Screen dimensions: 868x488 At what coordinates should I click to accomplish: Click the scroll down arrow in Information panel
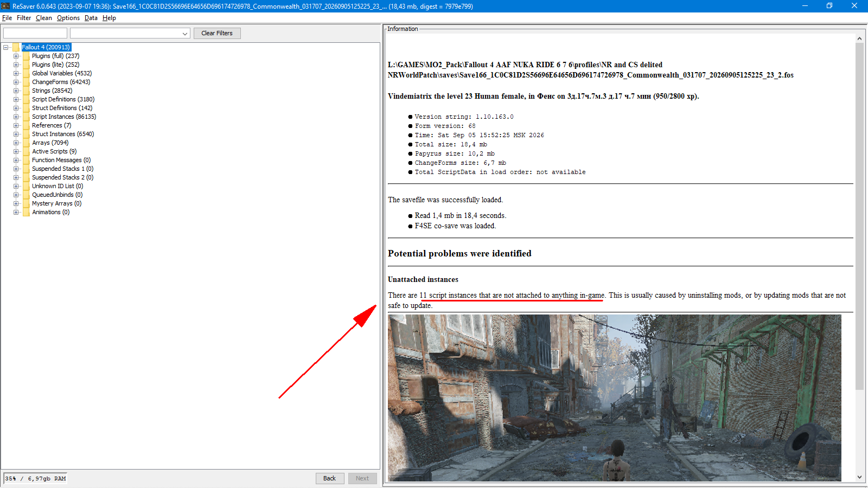click(859, 477)
